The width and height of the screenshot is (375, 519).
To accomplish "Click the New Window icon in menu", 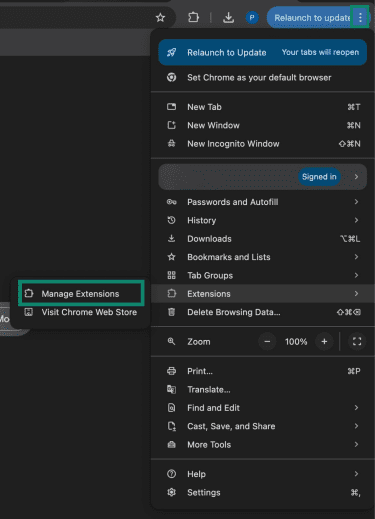I will 171,125.
